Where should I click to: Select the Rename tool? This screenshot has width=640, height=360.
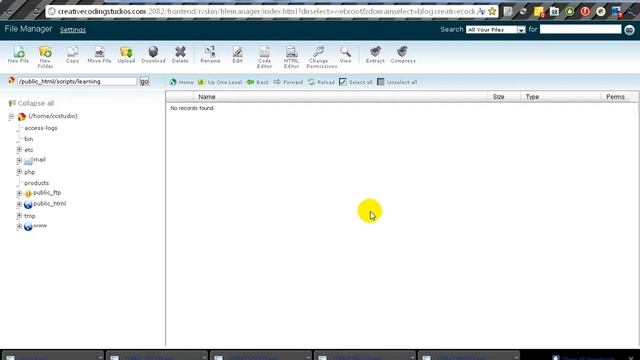tap(210, 54)
